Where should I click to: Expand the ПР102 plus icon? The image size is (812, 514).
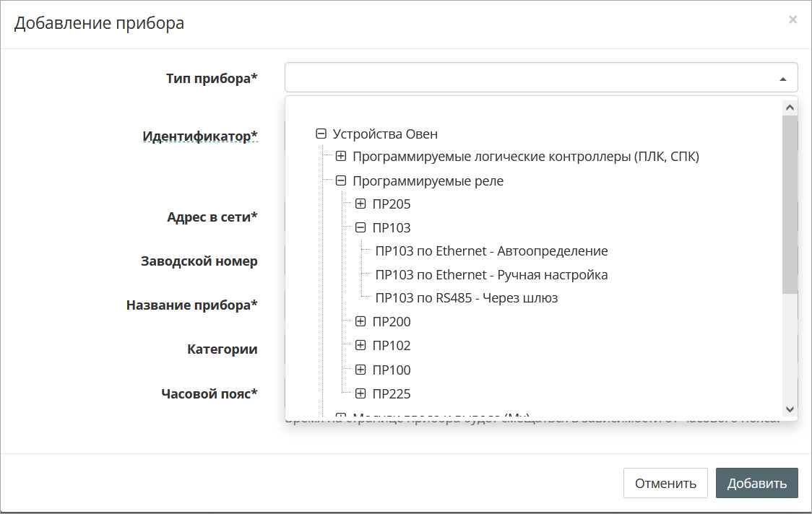coord(360,346)
